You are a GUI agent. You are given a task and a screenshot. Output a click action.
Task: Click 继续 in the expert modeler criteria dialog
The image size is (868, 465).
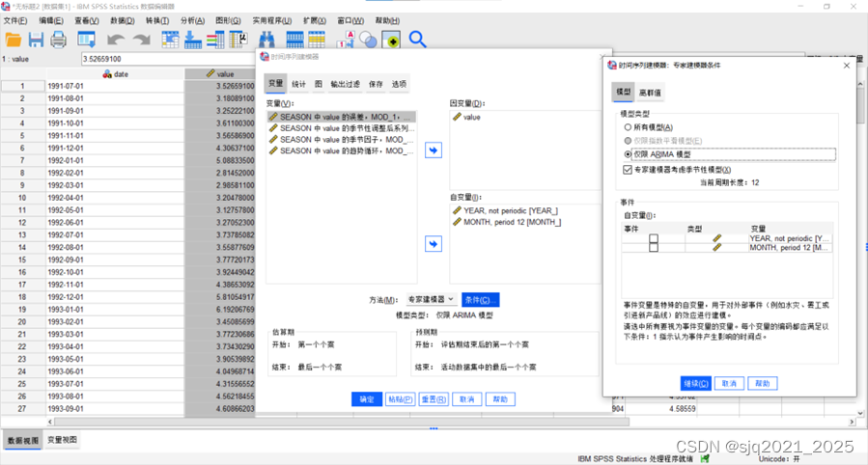696,383
